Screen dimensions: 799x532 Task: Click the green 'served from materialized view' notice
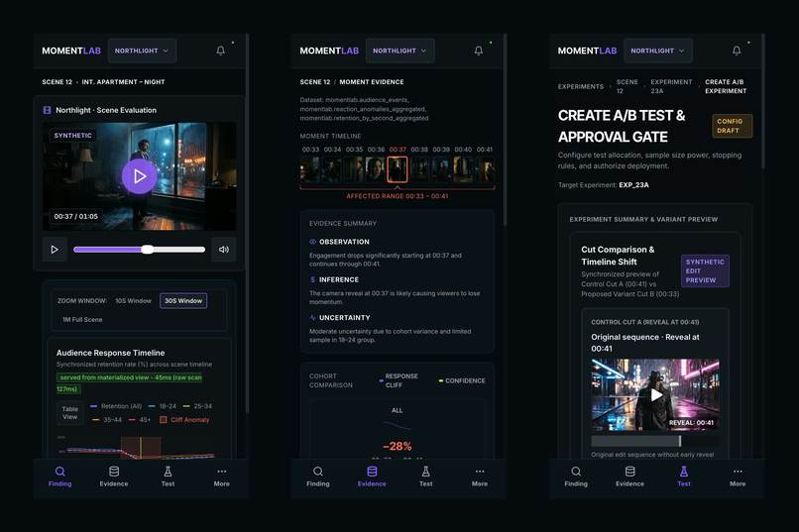(130, 382)
